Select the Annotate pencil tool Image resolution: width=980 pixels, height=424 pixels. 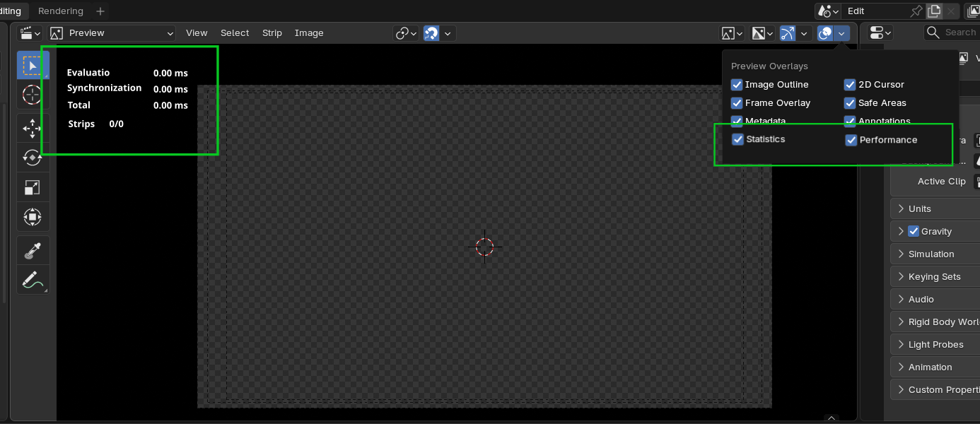[33, 280]
